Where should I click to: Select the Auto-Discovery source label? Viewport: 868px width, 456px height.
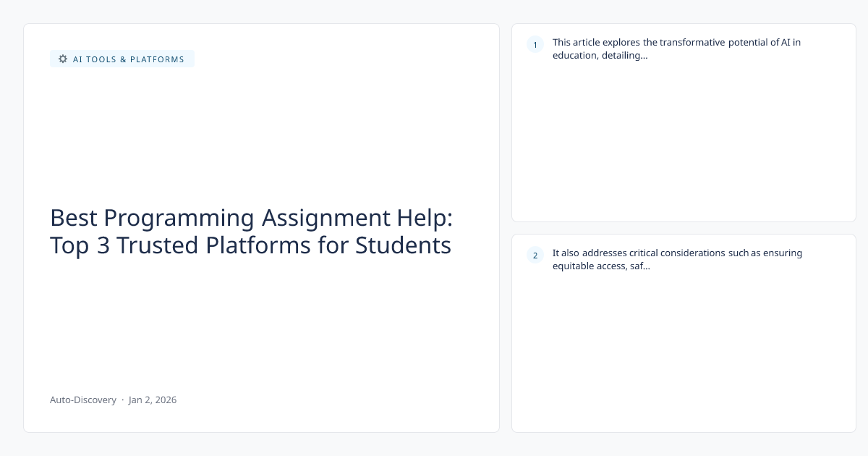click(x=83, y=400)
